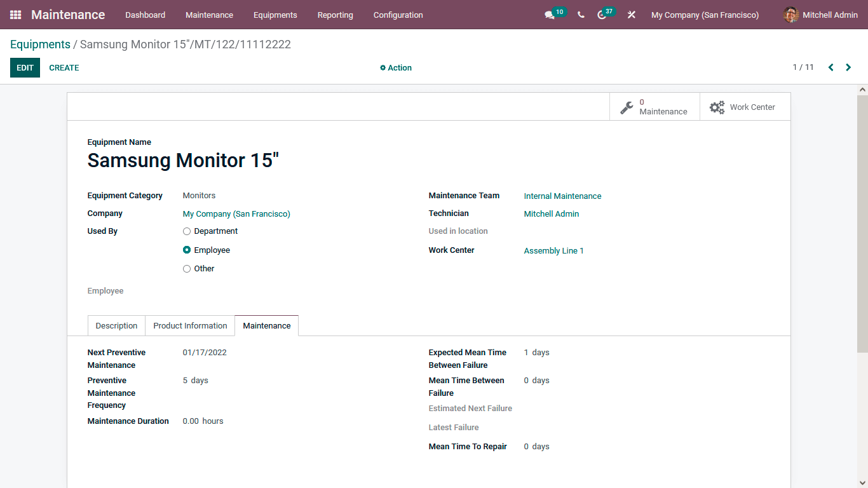Click the Mean Time To Repair value
Screen dimensions: 868x488
[x=536, y=447]
